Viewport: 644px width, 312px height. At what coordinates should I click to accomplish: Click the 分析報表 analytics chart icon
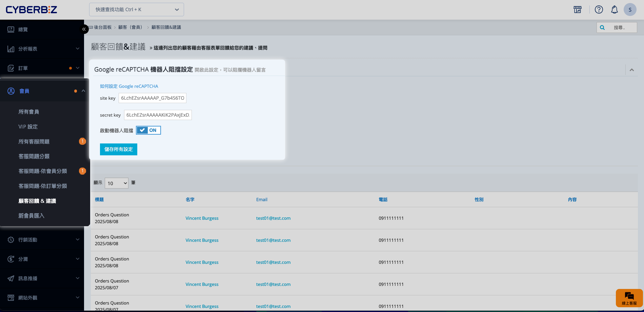tap(11, 49)
